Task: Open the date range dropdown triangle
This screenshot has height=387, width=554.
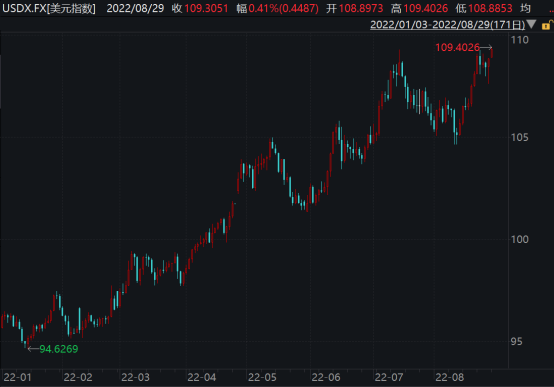Action: point(531,24)
